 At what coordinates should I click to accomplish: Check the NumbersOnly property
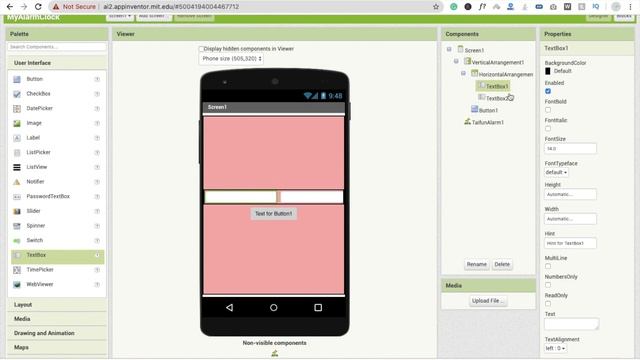click(x=548, y=285)
